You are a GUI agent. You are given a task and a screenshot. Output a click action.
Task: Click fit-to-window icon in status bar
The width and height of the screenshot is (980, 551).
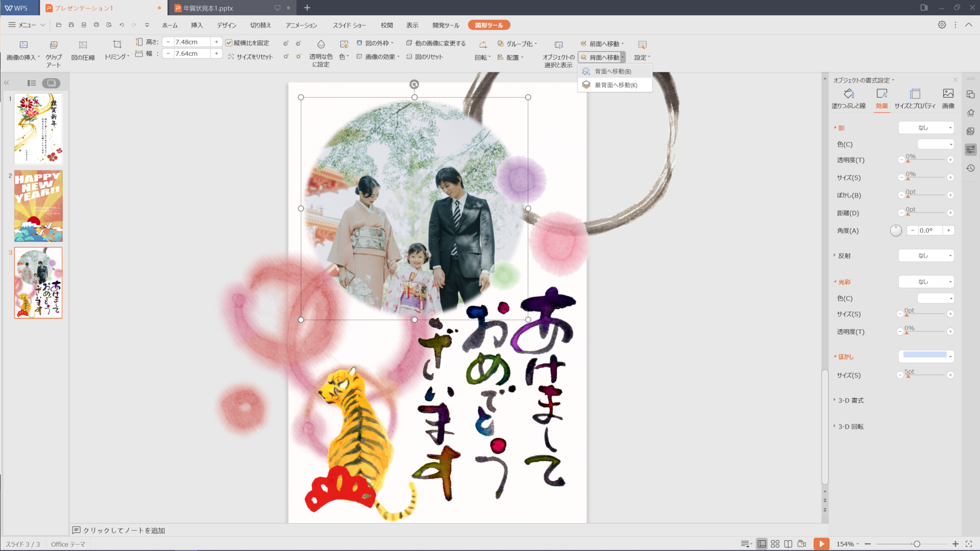969,544
